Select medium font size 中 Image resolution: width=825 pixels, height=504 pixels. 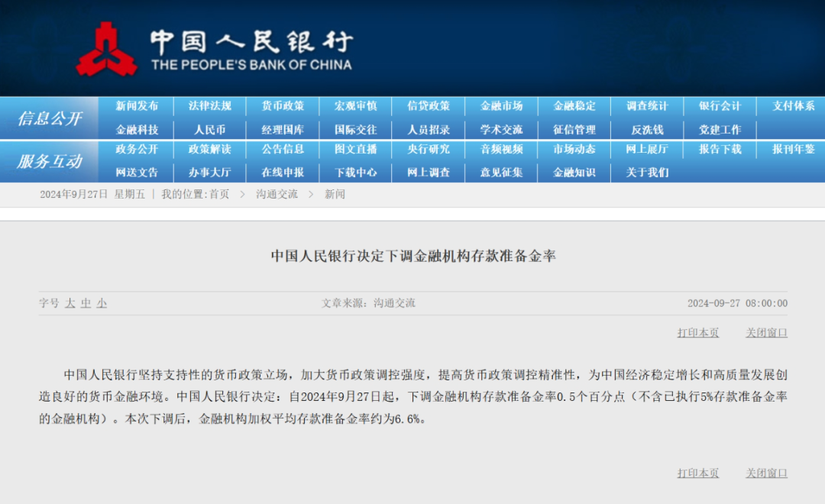[x=86, y=303]
